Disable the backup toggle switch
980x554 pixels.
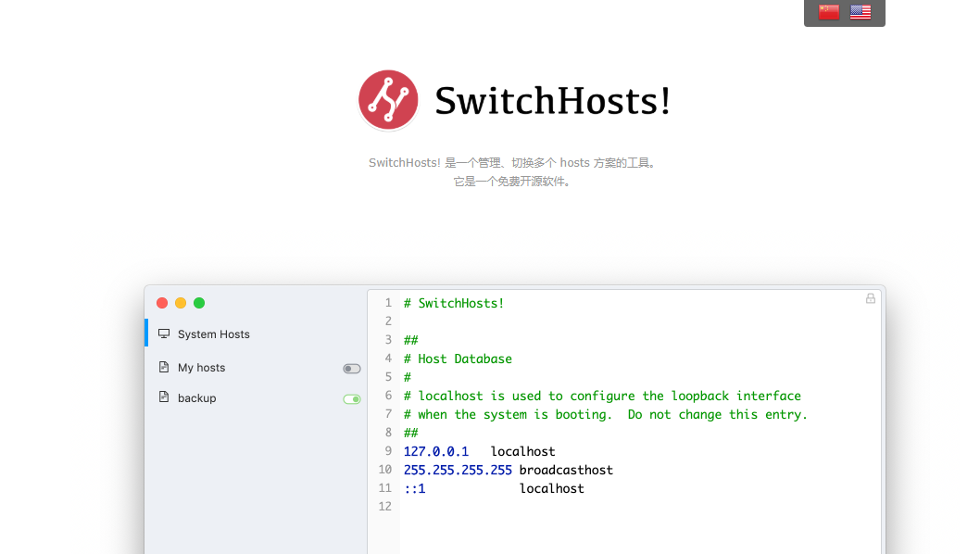[x=352, y=399]
